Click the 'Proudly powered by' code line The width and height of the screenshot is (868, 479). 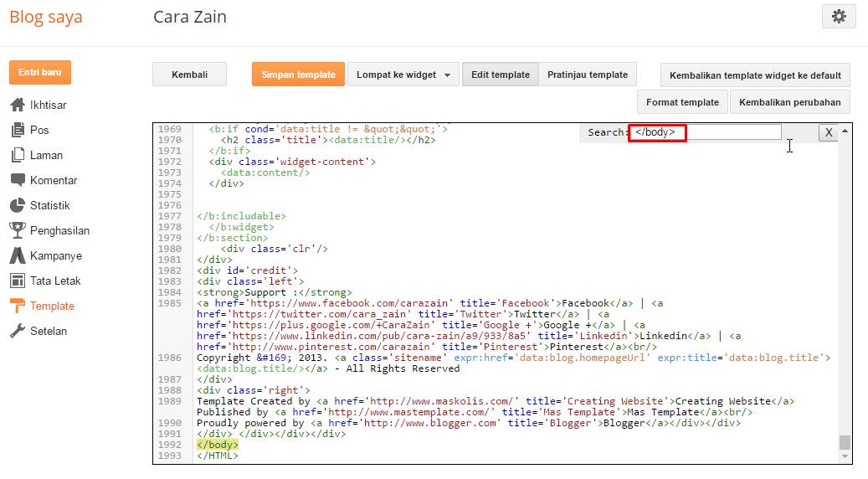point(469,423)
